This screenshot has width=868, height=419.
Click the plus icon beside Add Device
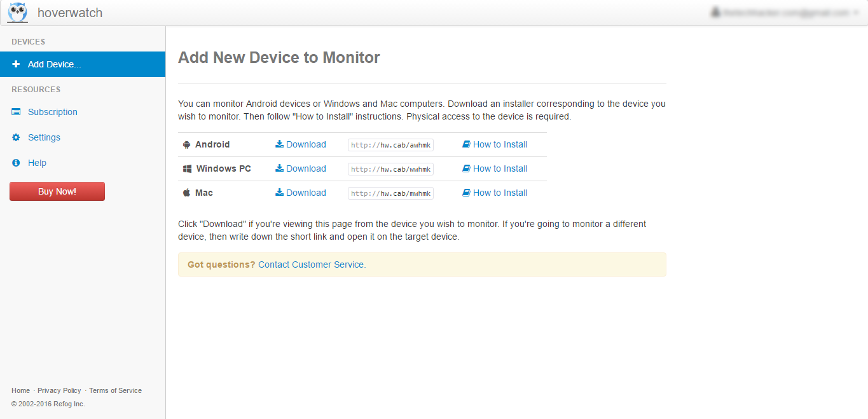(16, 64)
